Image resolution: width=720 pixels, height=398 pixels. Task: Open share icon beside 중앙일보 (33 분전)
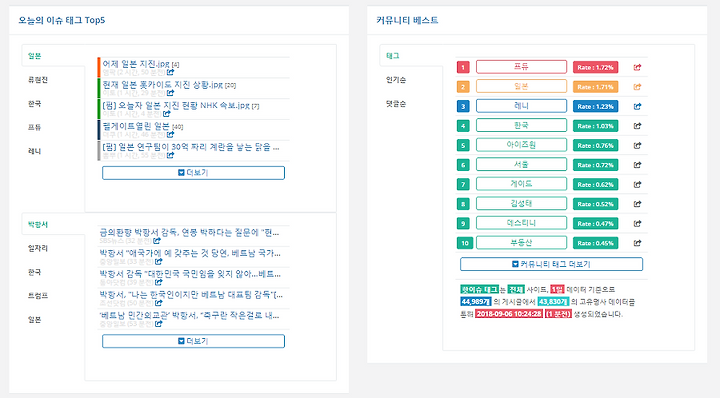158,261
